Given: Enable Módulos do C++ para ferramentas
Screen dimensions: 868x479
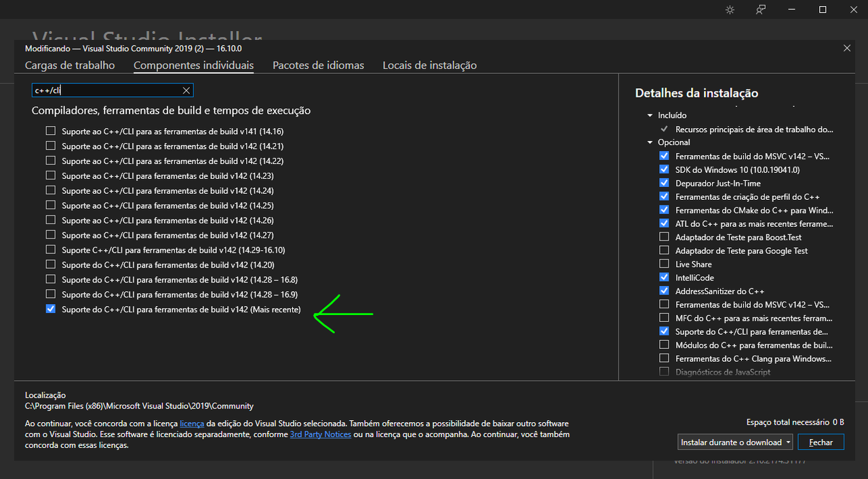Looking at the screenshot, I should [664, 345].
